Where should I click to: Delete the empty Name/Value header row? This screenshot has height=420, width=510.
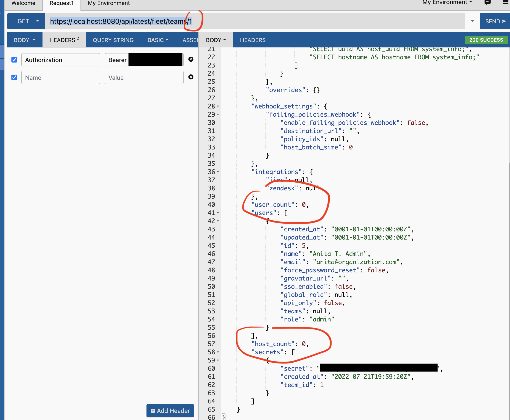pyautogui.click(x=191, y=77)
